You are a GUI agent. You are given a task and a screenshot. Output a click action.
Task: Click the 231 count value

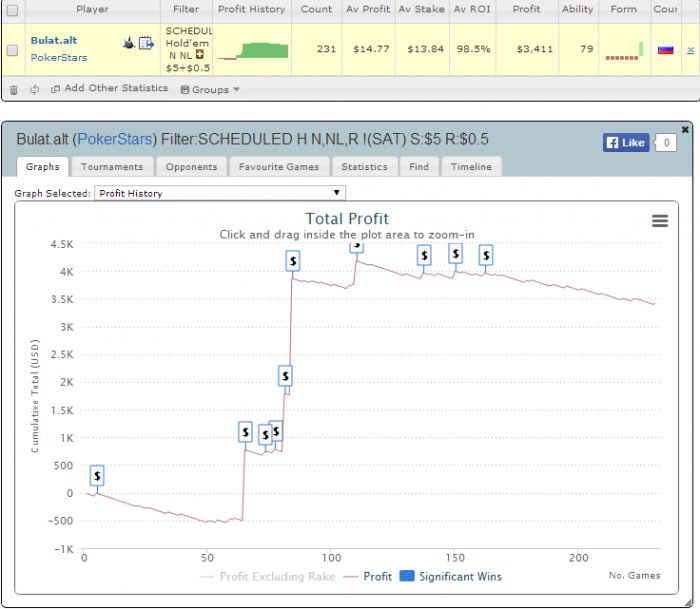326,49
